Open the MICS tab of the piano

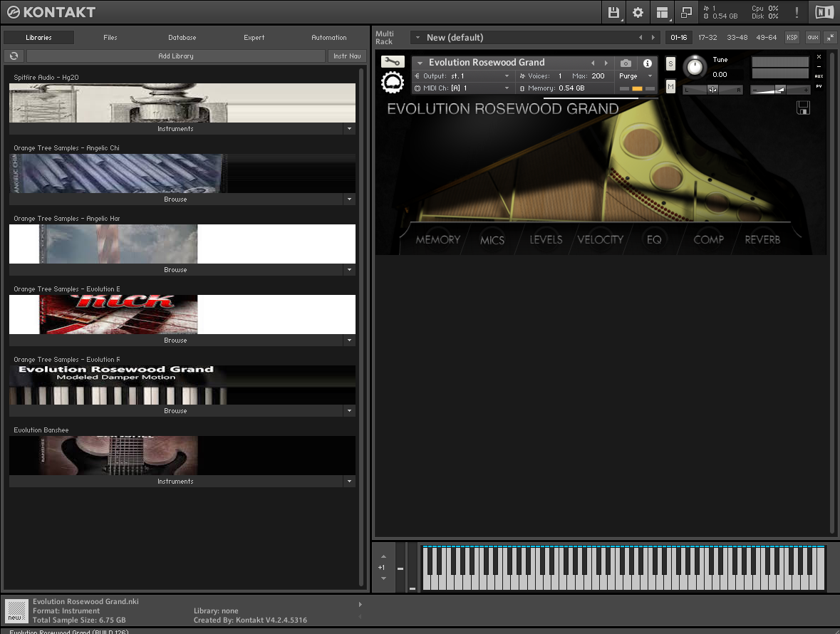492,240
